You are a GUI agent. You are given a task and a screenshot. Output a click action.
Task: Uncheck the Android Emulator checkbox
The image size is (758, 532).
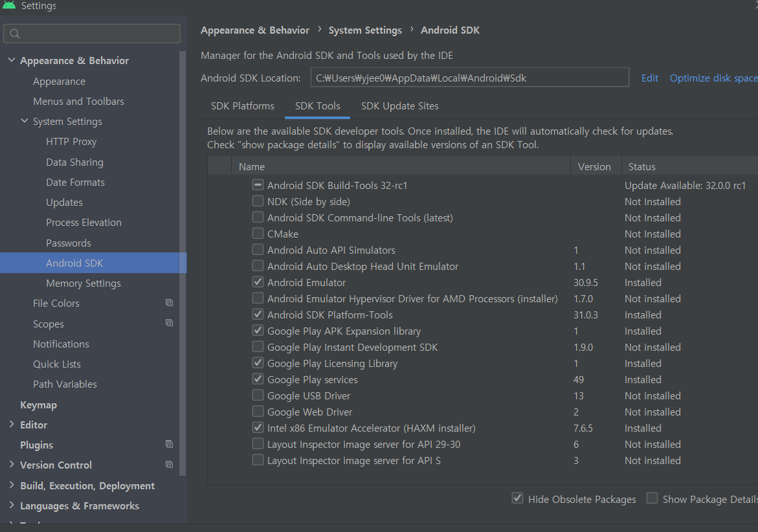click(x=258, y=282)
